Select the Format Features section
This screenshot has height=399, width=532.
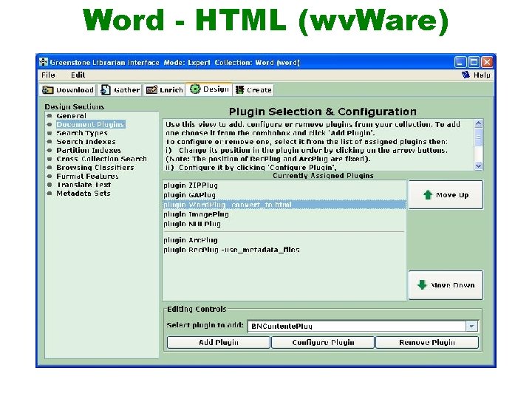click(x=87, y=176)
